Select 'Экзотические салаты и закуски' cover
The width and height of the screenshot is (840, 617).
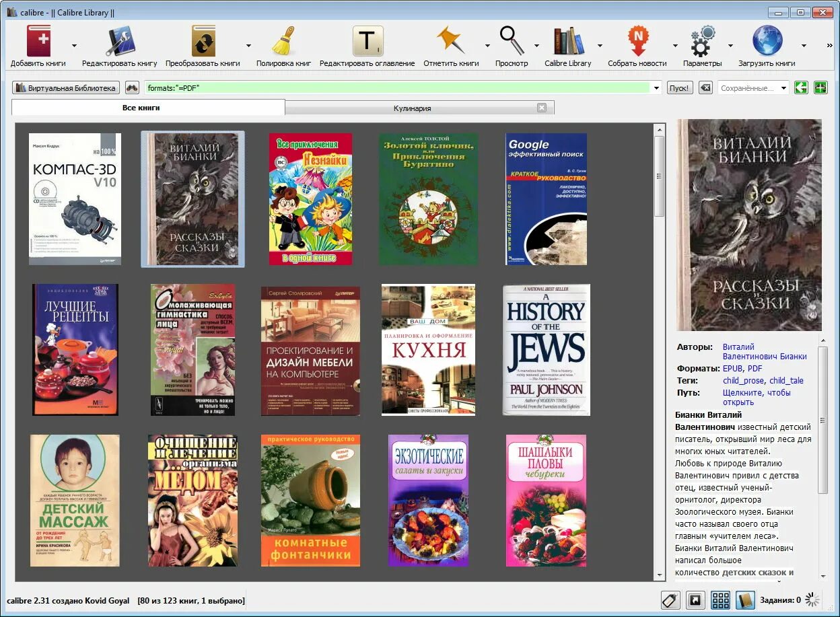(428, 501)
